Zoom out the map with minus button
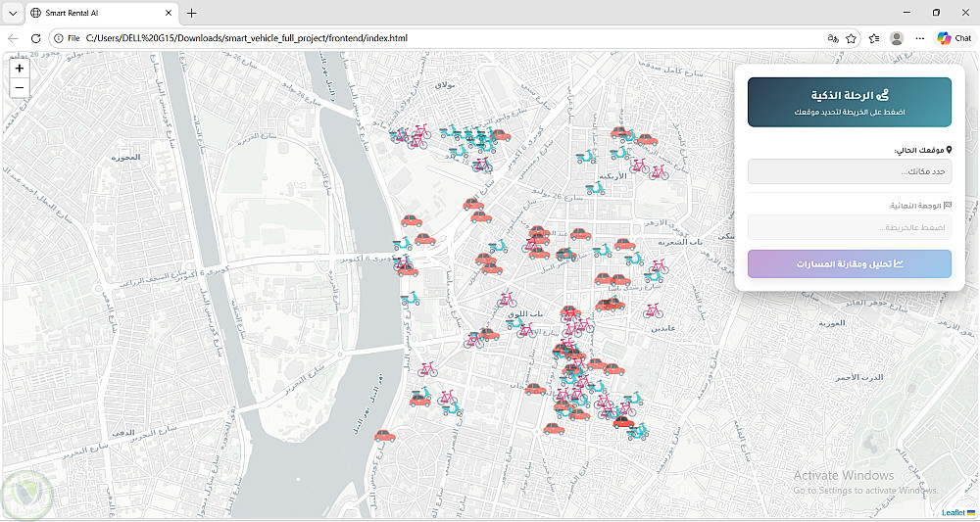 click(20, 87)
